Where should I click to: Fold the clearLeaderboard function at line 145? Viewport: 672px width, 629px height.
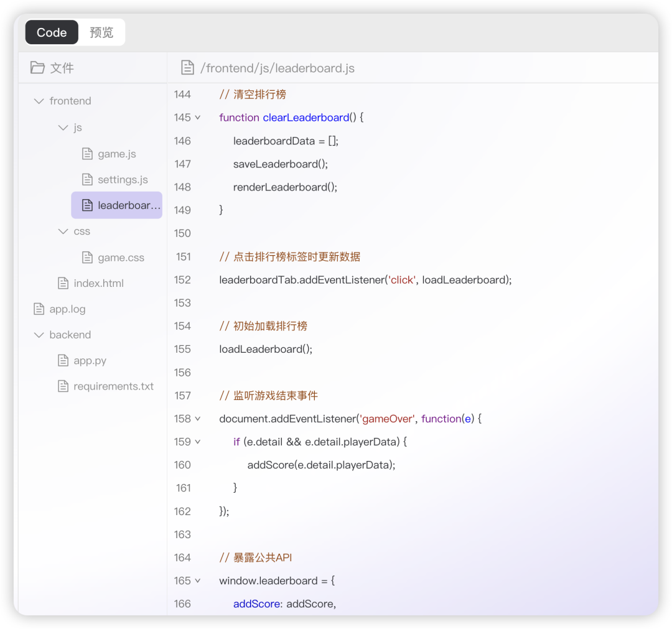click(198, 118)
